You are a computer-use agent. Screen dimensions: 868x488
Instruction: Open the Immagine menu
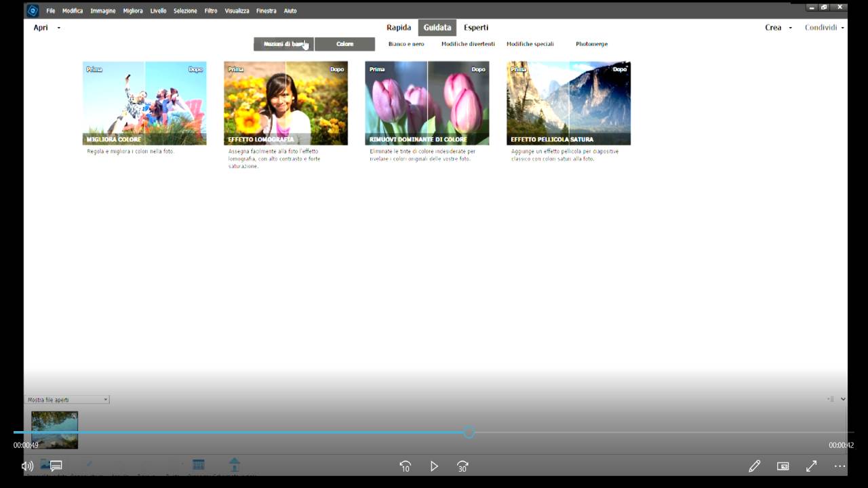[x=103, y=11]
